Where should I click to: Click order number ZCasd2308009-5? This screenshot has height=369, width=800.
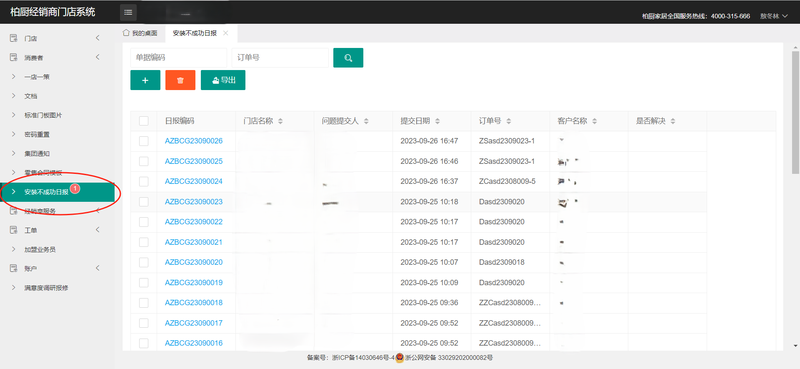click(x=507, y=181)
